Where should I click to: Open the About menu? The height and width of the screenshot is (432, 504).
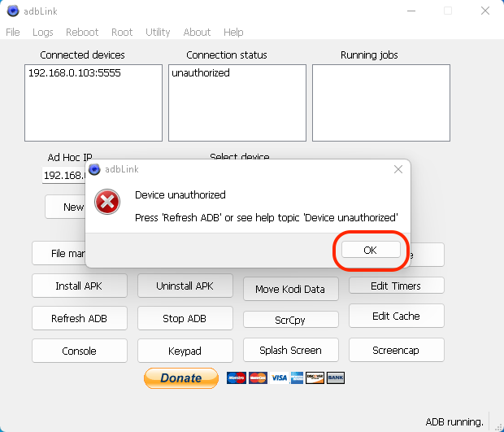197,33
